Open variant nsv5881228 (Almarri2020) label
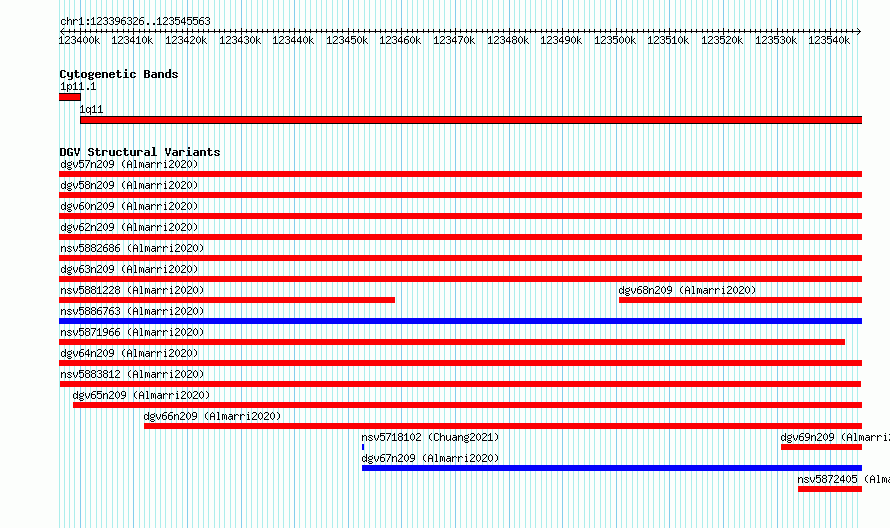This screenshot has height=528, width=890. 132,290
